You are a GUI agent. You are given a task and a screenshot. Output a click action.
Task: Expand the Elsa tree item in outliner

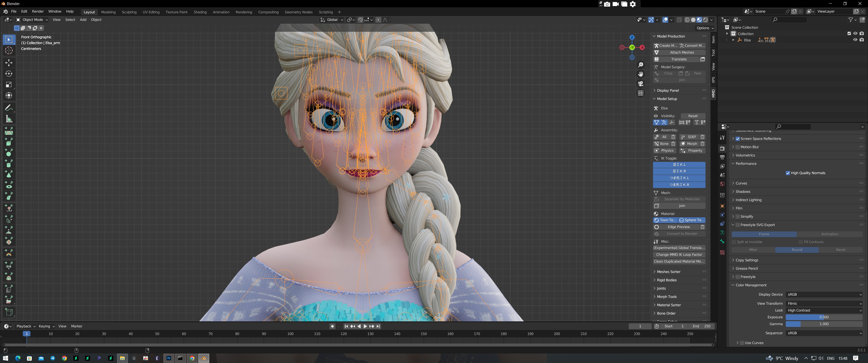tap(733, 40)
